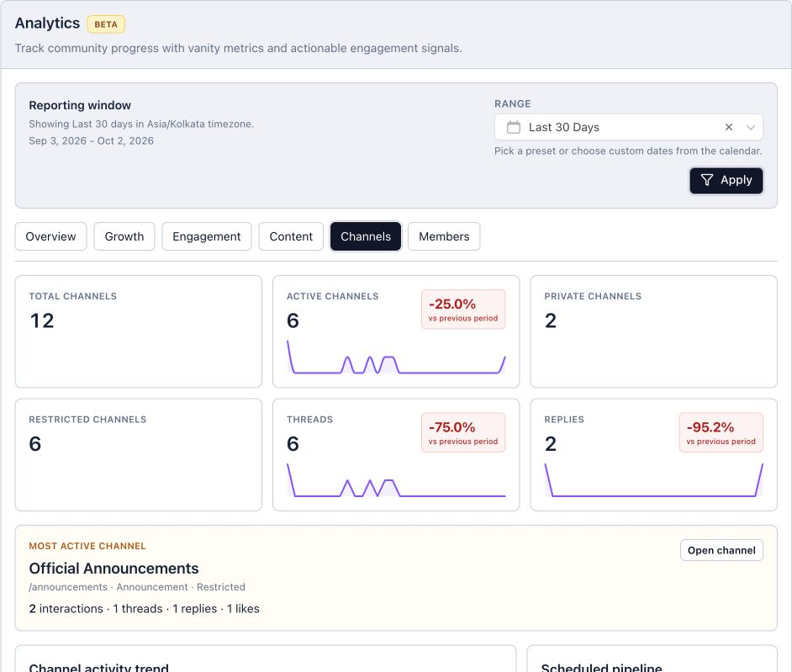Select the Channels tab

366,236
